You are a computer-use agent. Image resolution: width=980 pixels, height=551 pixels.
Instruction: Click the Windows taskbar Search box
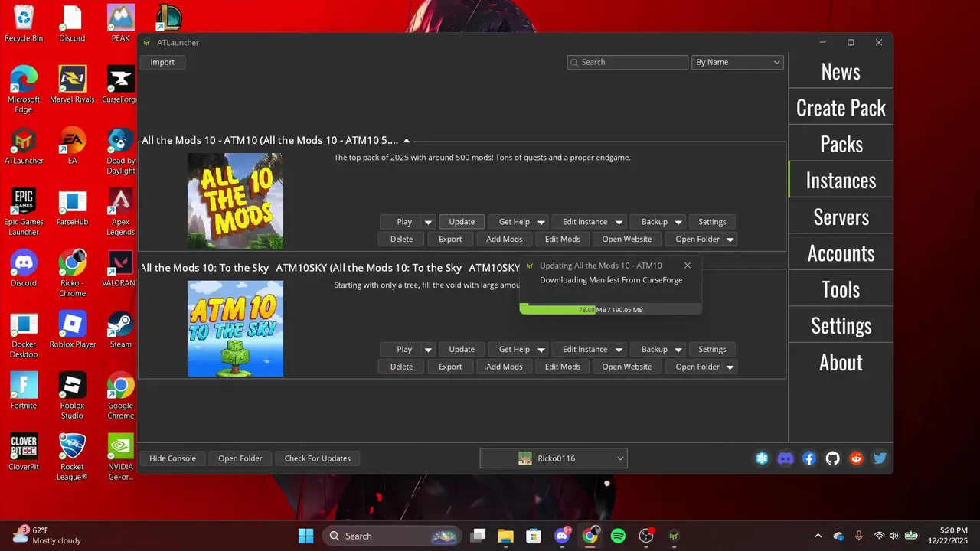click(392, 536)
